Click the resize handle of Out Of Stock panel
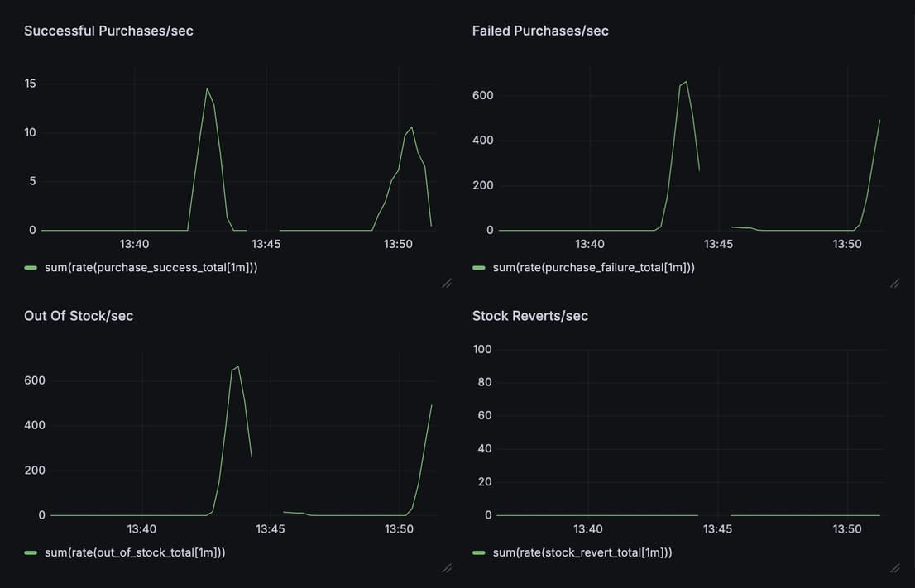Viewport: 915px width, 588px height. tap(447, 567)
